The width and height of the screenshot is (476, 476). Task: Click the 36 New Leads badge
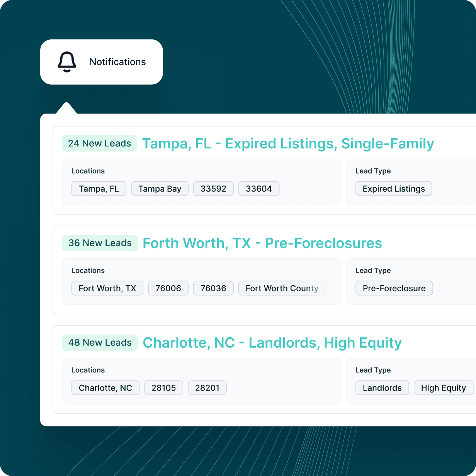tap(100, 243)
